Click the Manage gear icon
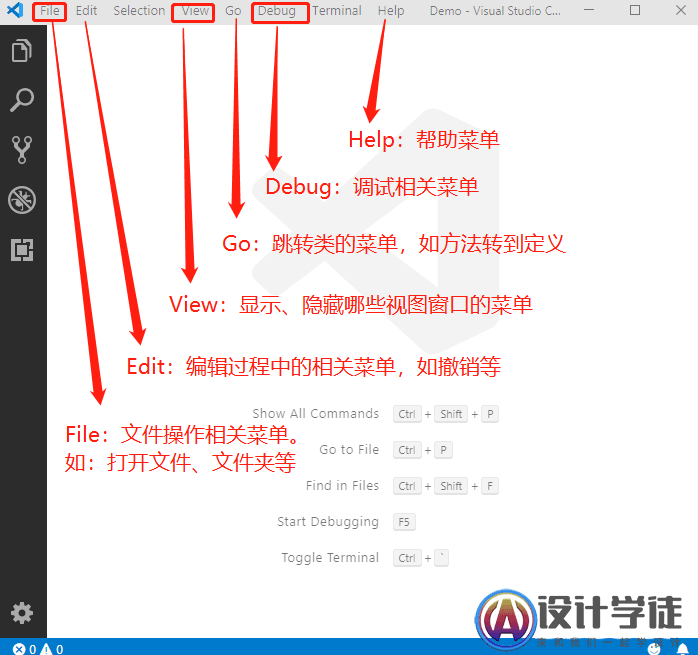The width and height of the screenshot is (698, 655). (x=22, y=612)
